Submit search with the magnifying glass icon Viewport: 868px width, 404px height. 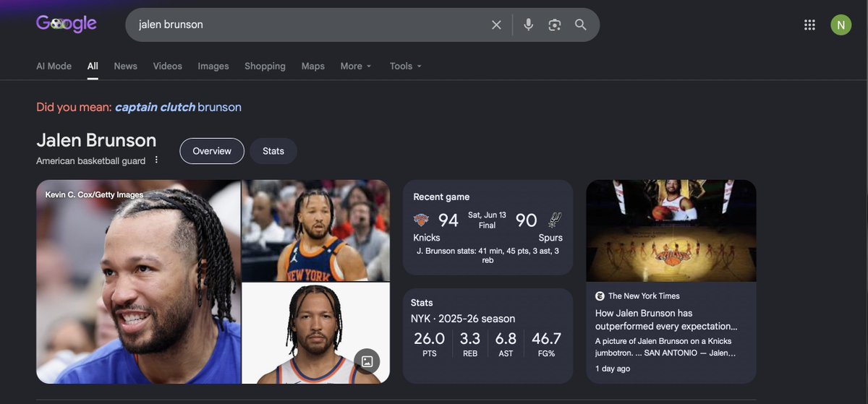pos(581,25)
